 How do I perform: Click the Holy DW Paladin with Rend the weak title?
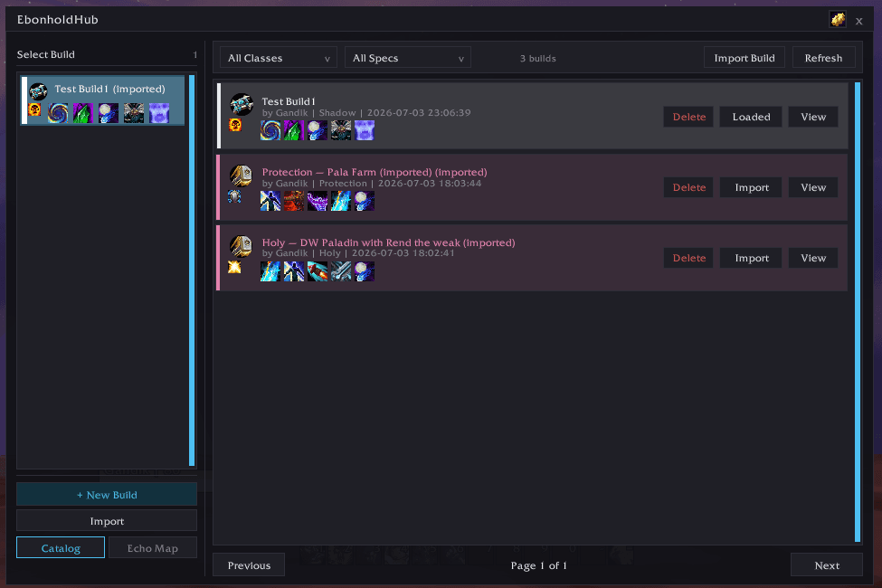[x=388, y=242]
